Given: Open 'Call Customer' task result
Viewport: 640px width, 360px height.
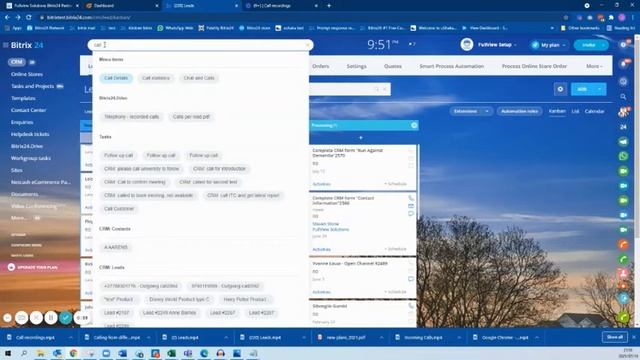Looking at the screenshot, I should (x=119, y=209).
